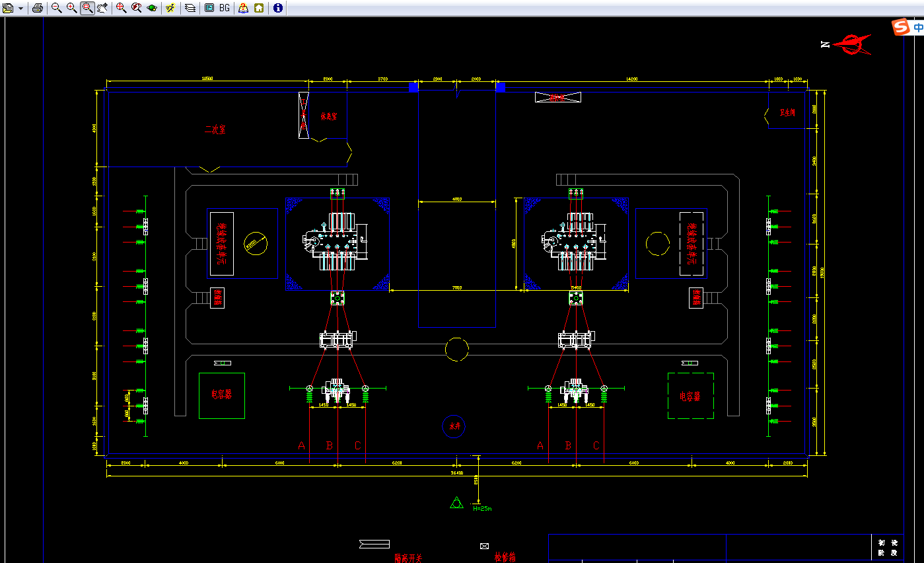
Task: Toggle the Sogou 中 language indicator
Action: point(918,28)
